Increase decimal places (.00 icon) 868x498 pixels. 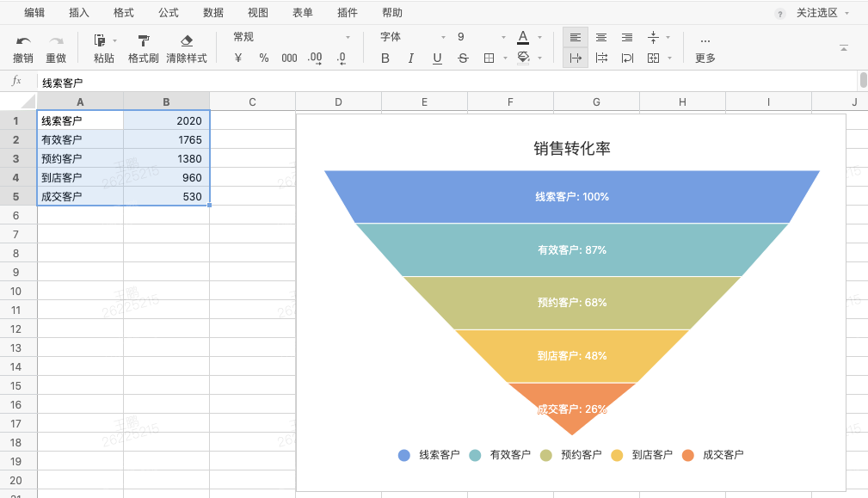315,58
